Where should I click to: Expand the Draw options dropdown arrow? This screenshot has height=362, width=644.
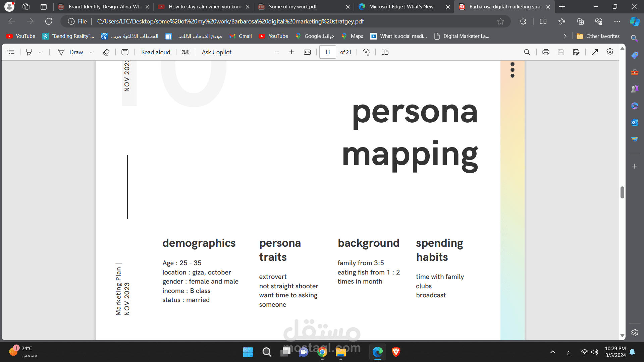coord(91,52)
